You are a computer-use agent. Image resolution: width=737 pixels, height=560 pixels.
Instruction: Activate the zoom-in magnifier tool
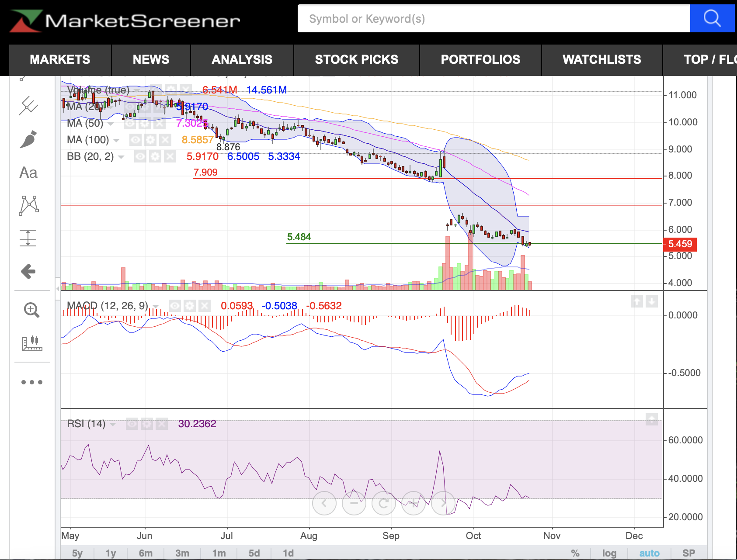coord(31,310)
